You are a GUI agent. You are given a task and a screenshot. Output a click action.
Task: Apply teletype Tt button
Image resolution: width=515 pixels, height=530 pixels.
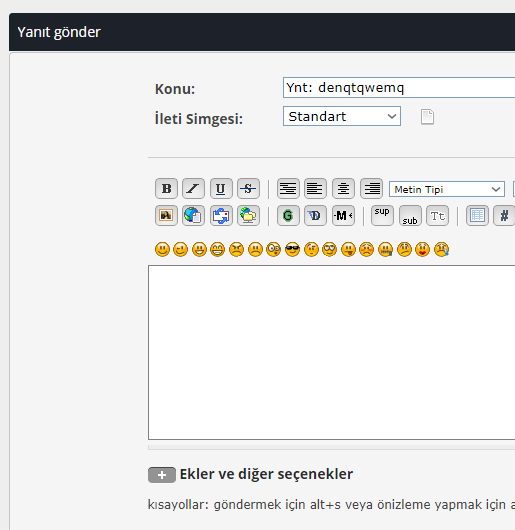437,215
